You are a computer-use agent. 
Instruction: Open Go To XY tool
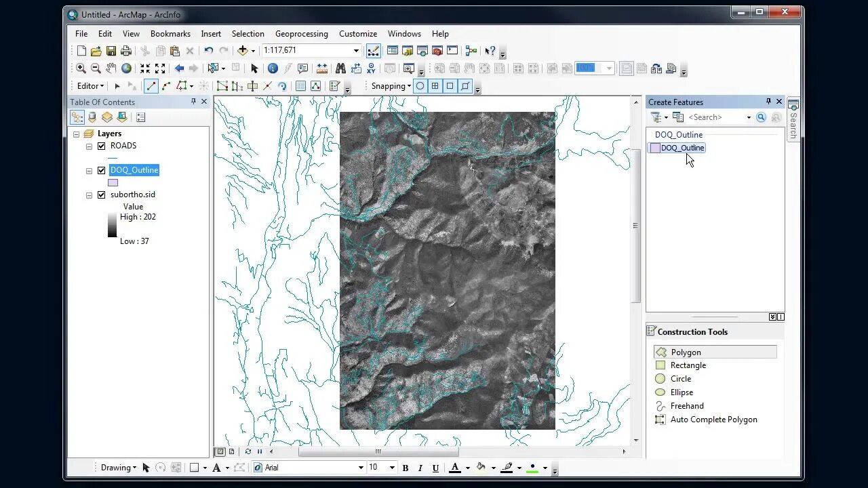click(371, 68)
